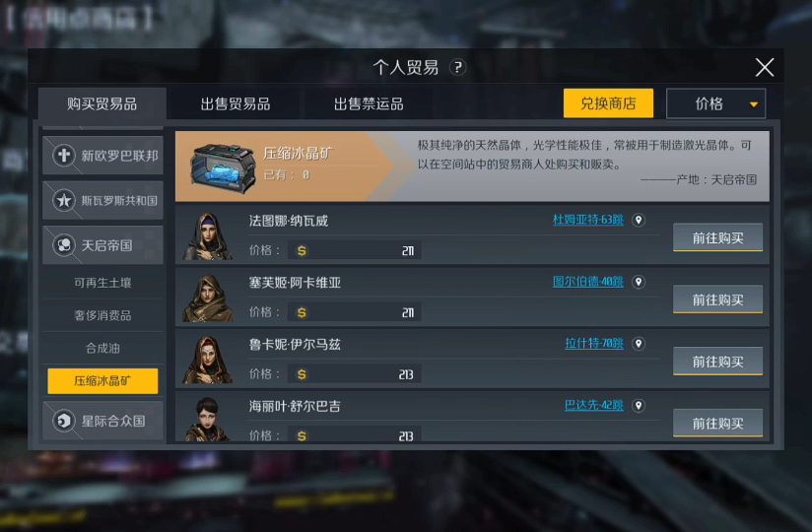Open the help question mark icon
Screen dimensions: 812x532
tap(457, 67)
